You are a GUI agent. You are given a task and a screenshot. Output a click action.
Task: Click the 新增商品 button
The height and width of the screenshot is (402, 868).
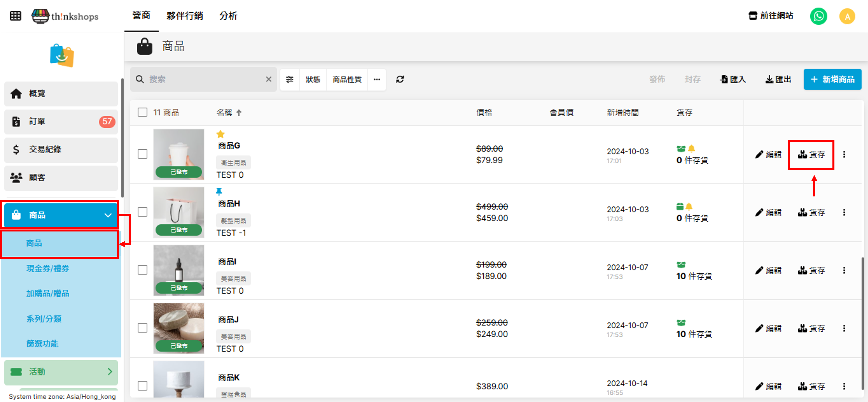[832, 79]
